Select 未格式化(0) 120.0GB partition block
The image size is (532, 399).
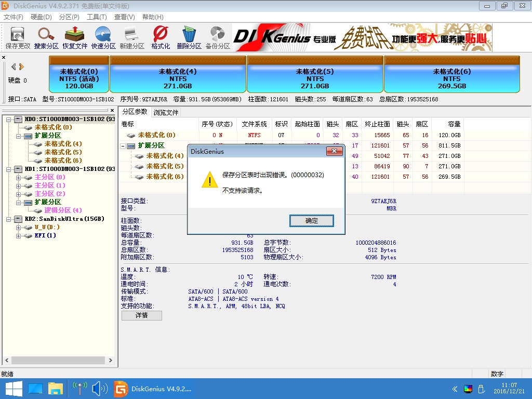pyautogui.click(x=79, y=75)
